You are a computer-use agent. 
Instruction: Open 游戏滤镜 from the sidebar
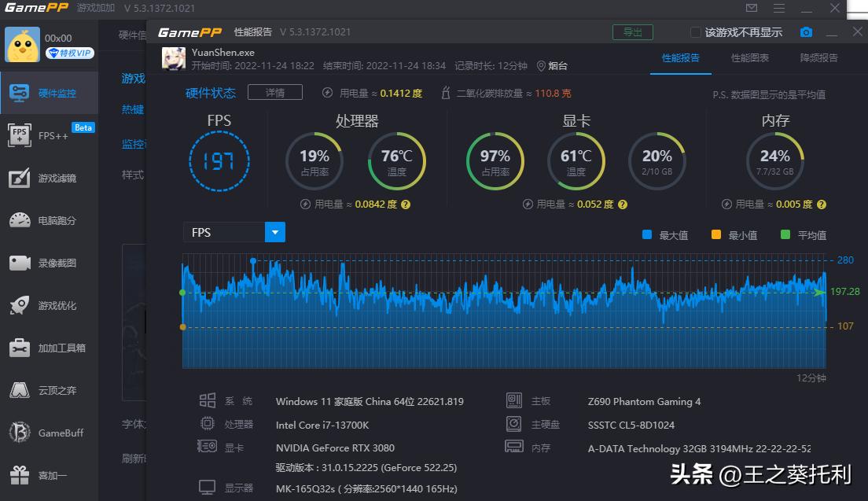click(49, 179)
